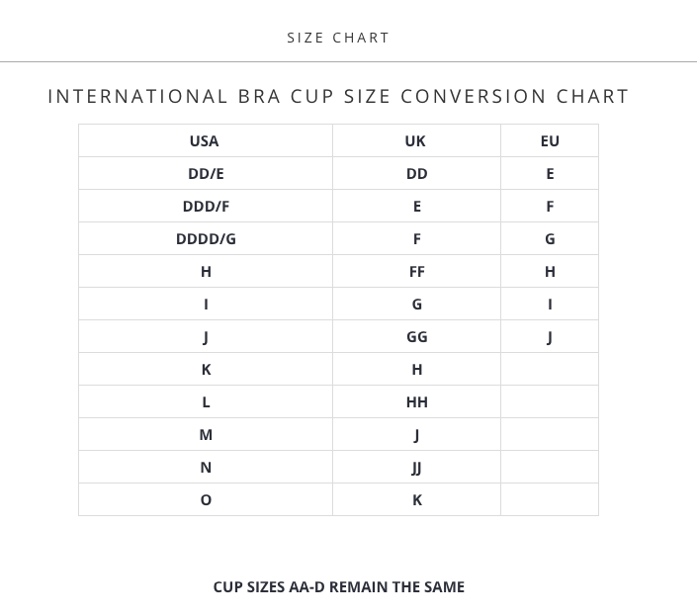The width and height of the screenshot is (697, 616).
Task: Click the International Bra Cup Size Conversion Chart title
Action: pos(338,96)
